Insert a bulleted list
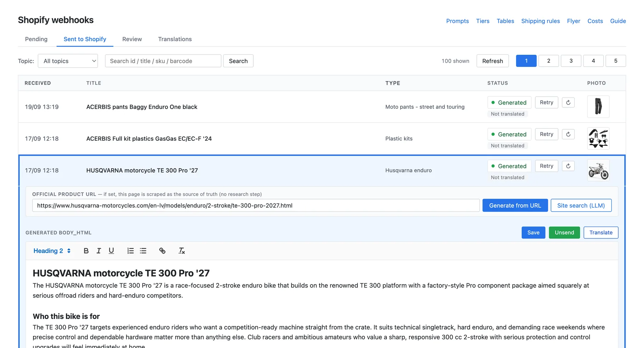 coord(143,251)
